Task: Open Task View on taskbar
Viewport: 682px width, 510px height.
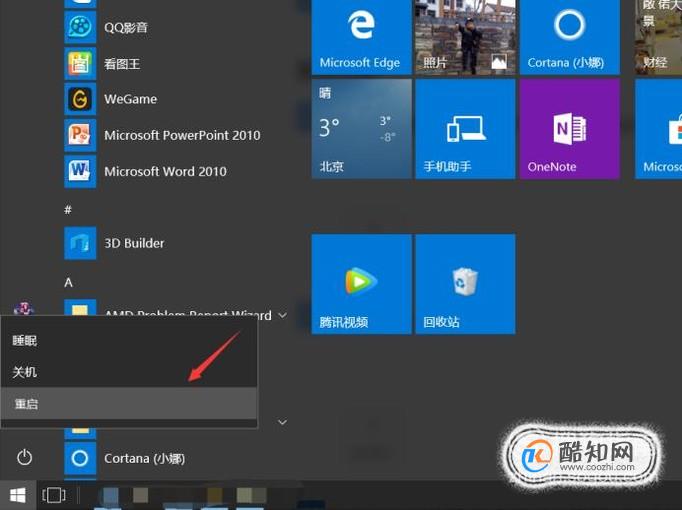Action: [x=54, y=495]
